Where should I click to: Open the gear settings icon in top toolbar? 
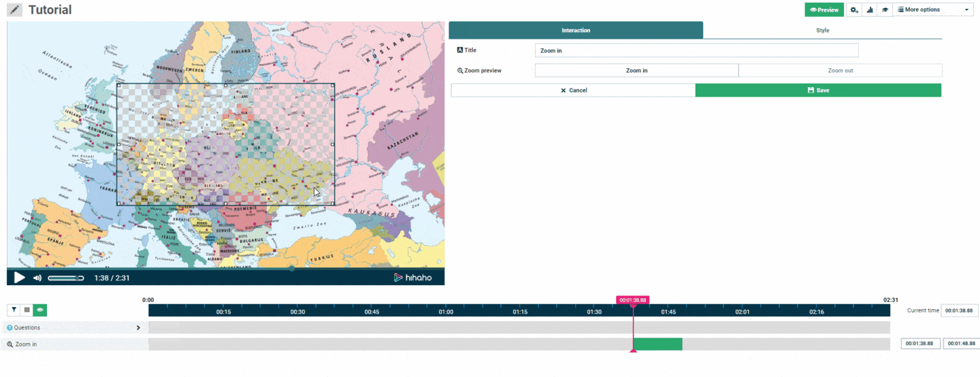[854, 10]
